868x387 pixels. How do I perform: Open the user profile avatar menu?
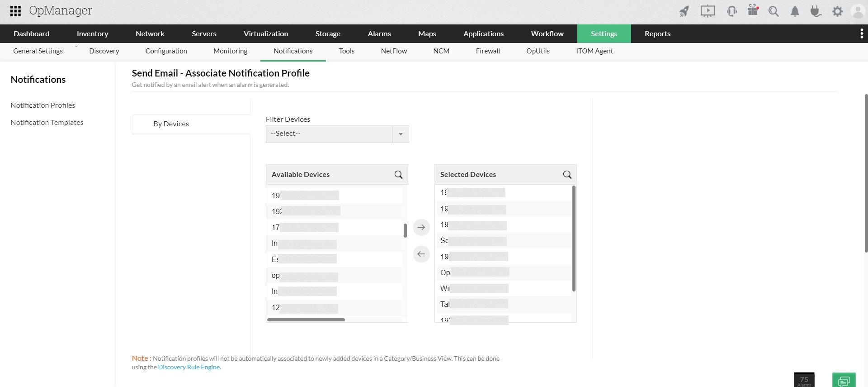pos(858,11)
